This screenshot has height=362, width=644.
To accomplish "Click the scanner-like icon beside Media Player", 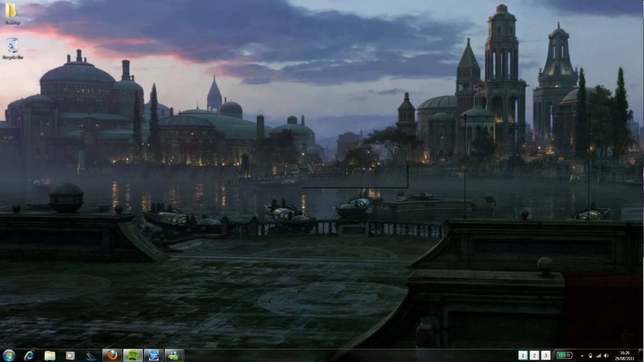I will pos(91,356).
